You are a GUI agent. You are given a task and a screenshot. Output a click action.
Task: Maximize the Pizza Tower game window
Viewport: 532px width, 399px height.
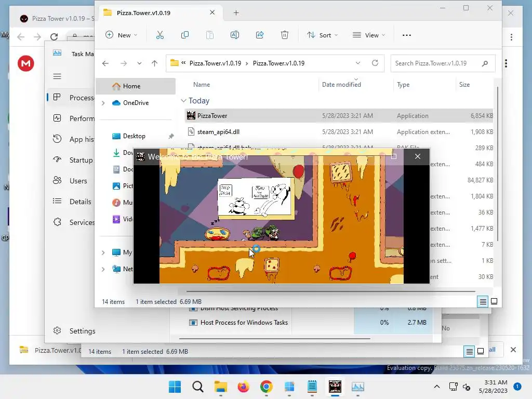(x=394, y=156)
